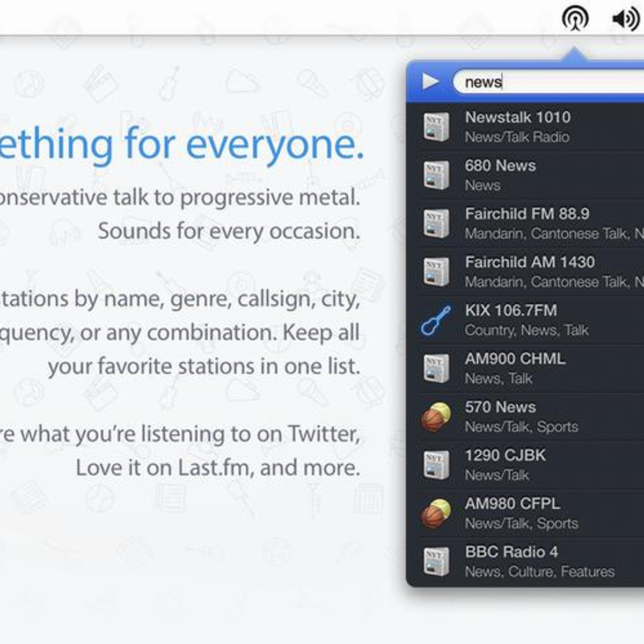Click the guitar icon for KIX 106.7FM

[x=436, y=320]
